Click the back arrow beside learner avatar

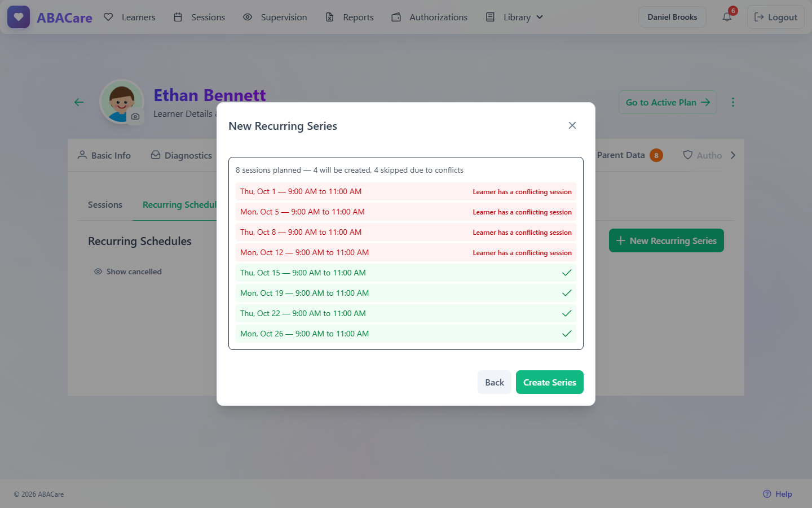[79, 102]
